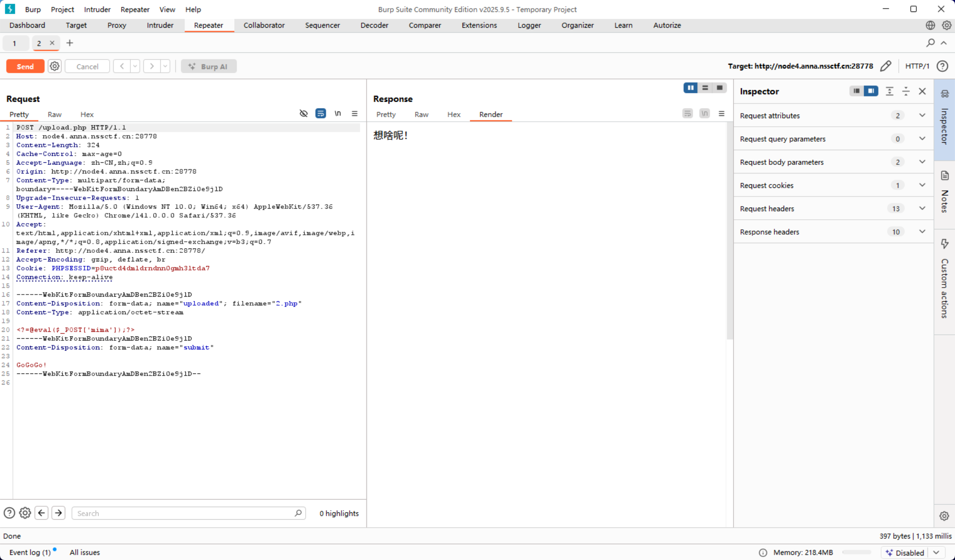Open previous requests history dropdown
955x560 pixels.
point(135,66)
